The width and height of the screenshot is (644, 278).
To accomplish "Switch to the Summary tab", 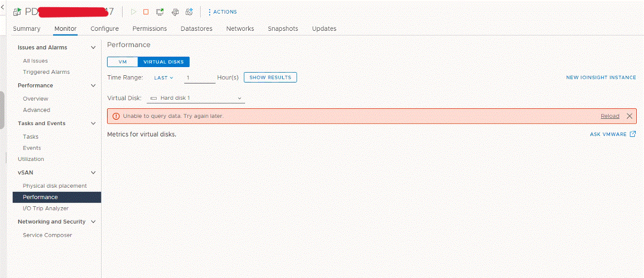I will [x=26, y=29].
